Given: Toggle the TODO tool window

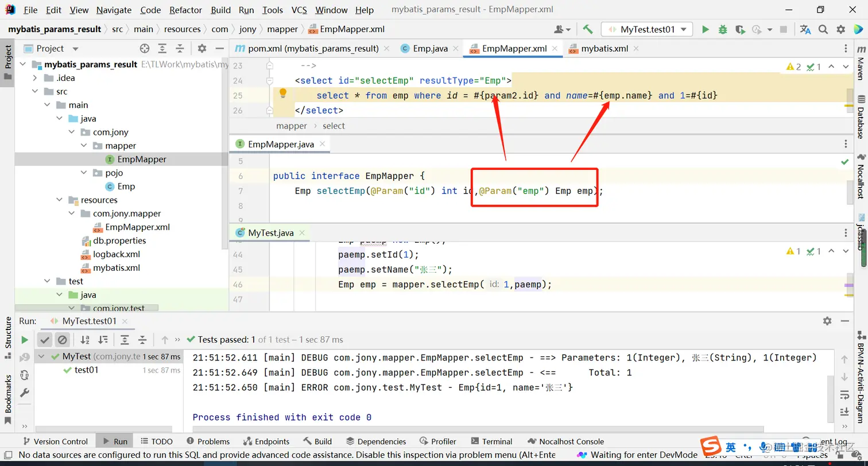Looking at the screenshot, I should coord(156,441).
